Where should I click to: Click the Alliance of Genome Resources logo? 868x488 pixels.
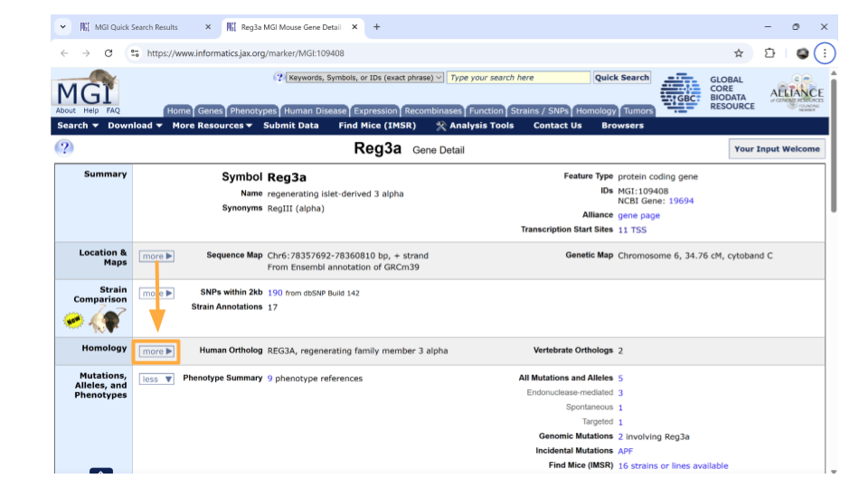coord(797,93)
